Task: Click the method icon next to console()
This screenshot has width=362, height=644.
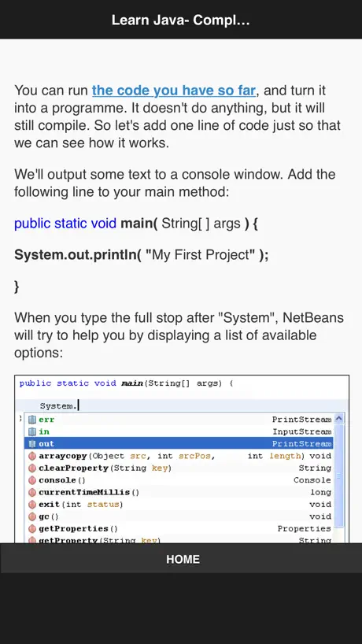Action: [32, 479]
